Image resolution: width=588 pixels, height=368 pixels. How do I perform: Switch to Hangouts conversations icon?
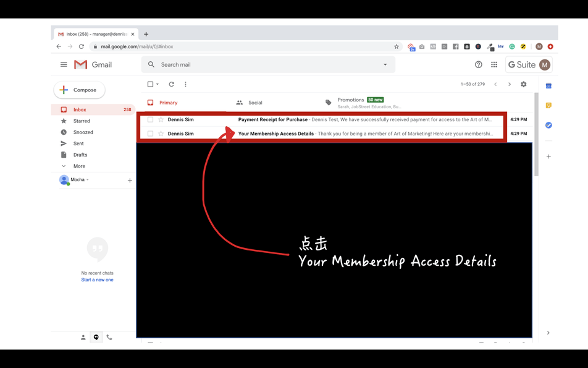[x=96, y=337]
